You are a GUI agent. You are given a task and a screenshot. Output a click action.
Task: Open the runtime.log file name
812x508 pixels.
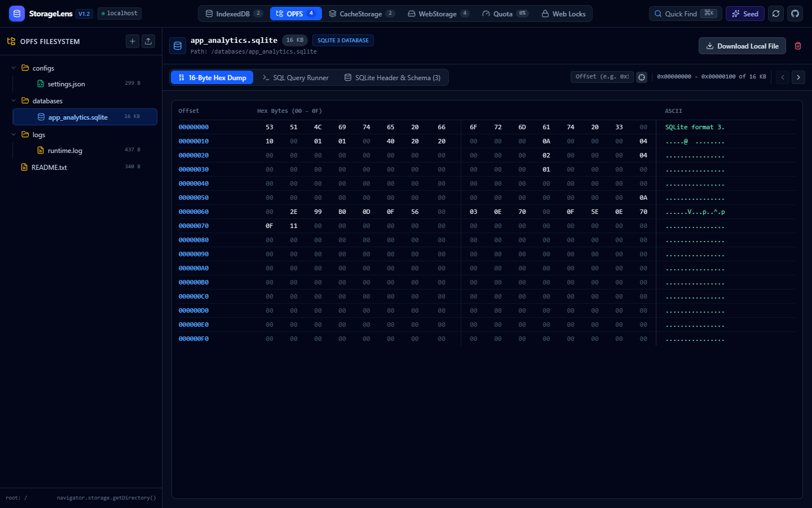click(x=65, y=151)
